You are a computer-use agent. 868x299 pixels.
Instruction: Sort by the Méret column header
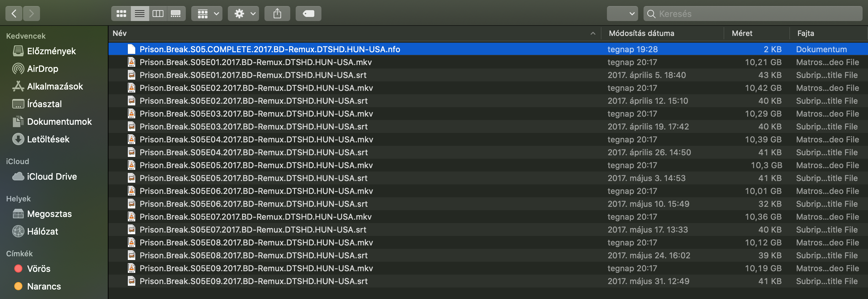742,33
